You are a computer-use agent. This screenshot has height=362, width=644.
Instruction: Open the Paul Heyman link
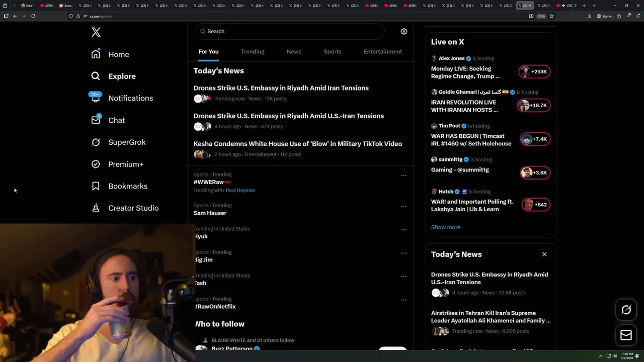coord(240,190)
